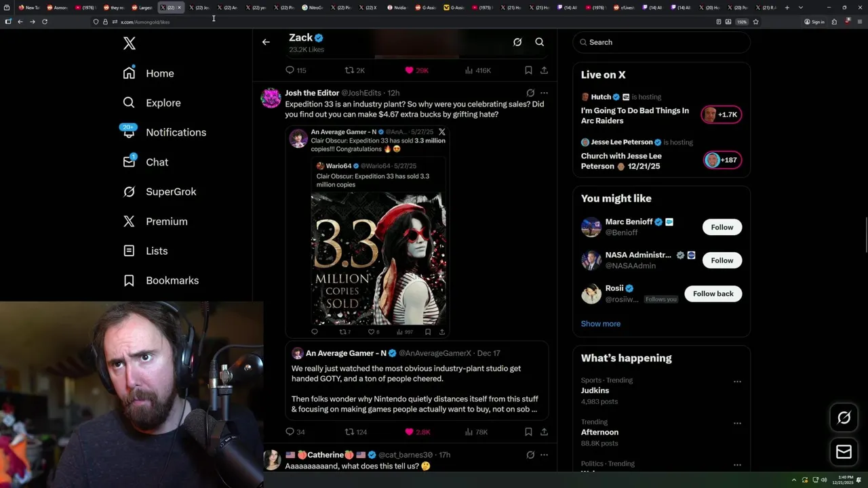Open Josh the Editor's profile avatar
This screenshot has width=868, height=488.
(271, 98)
